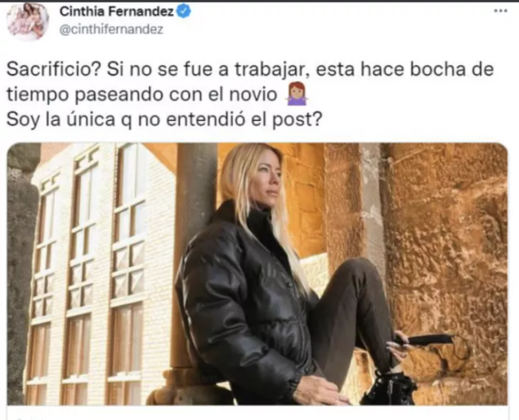
Task: Click the text 'Soy la única q no entendió el post?'
Action: (164, 119)
